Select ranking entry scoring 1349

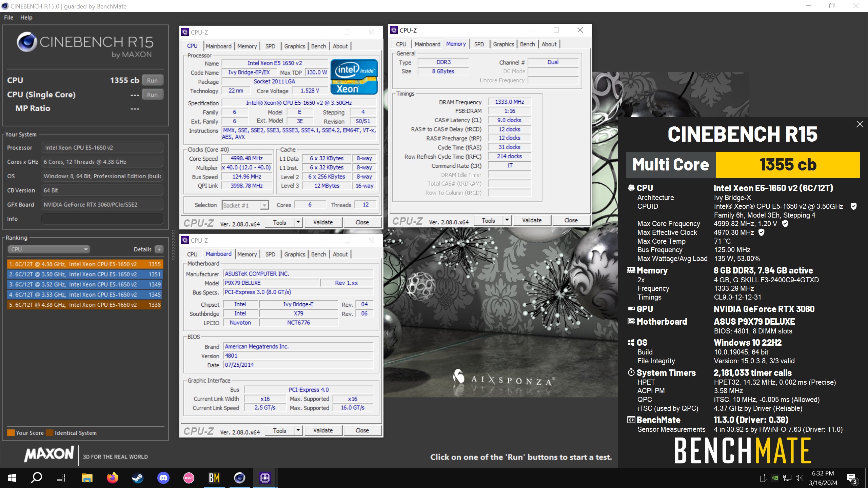[x=84, y=284]
